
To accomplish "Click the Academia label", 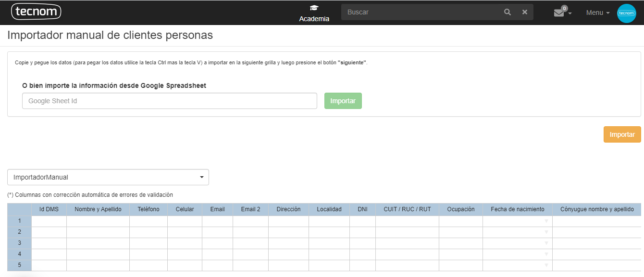I will [x=314, y=19].
